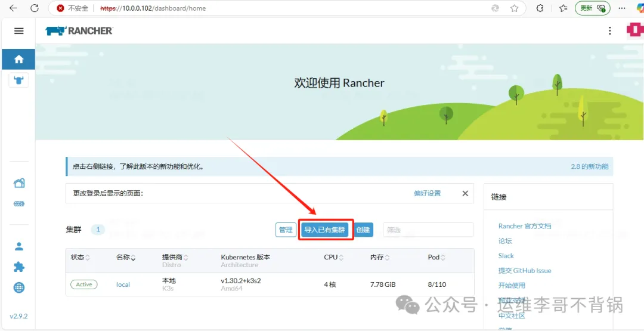The image size is (644, 331).
Task: Open the vertical three-dot page menu
Action: point(609,31)
